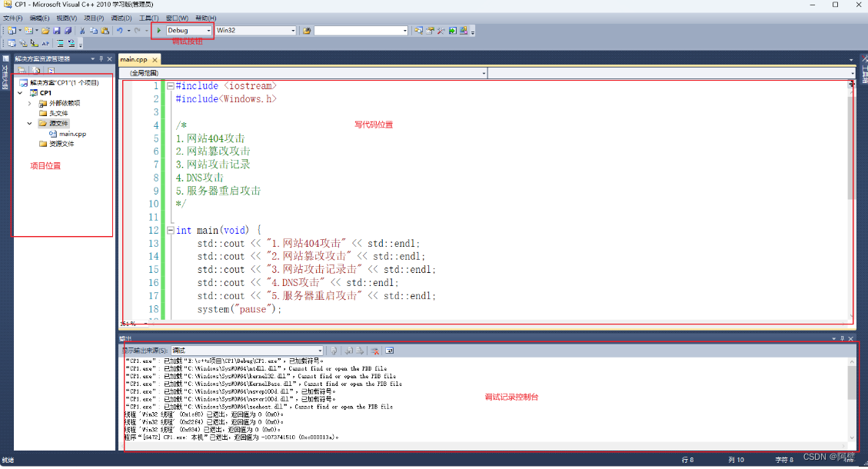Click the Save All icon on the toolbar
The width and height of the screenshot is (868, 469).
(x=68, y=31)
